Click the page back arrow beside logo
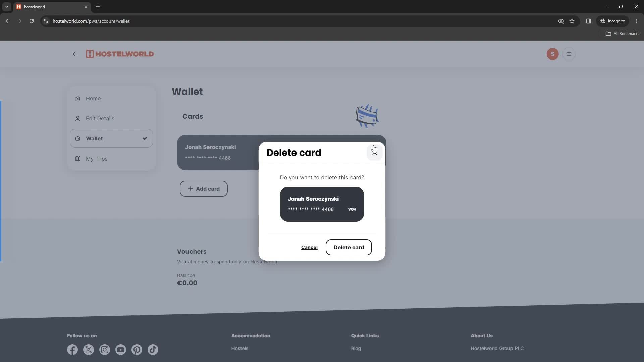 click(x=75, y=54)
